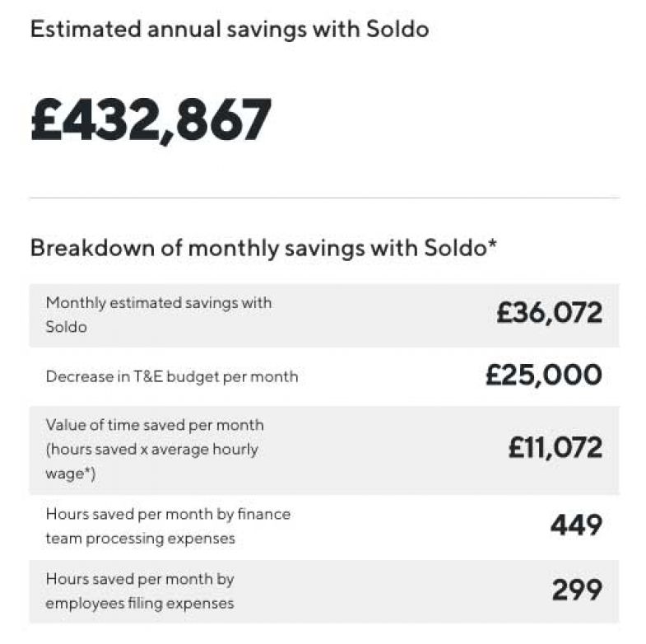Click the horizontal divider below the annual total
This screenshot has width=646, height=644.
point(323,198)
